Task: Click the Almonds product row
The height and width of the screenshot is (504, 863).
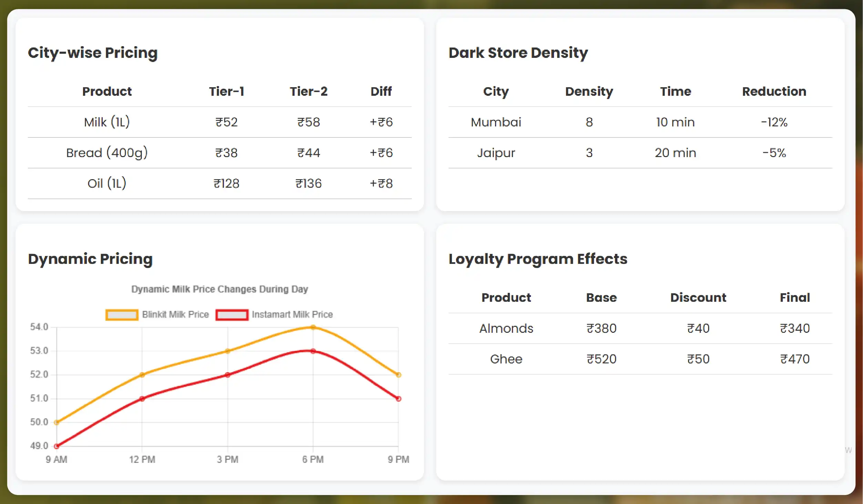Action: click(506, 328)
